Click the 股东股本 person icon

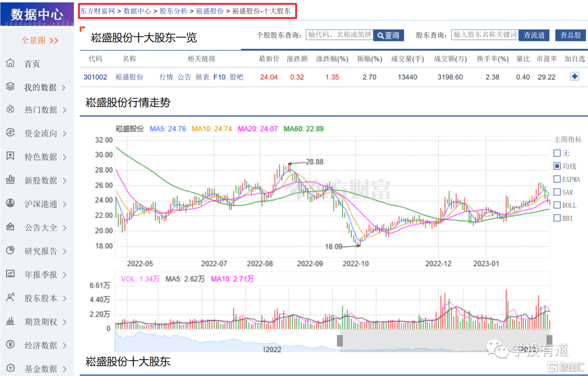point(10,298)
